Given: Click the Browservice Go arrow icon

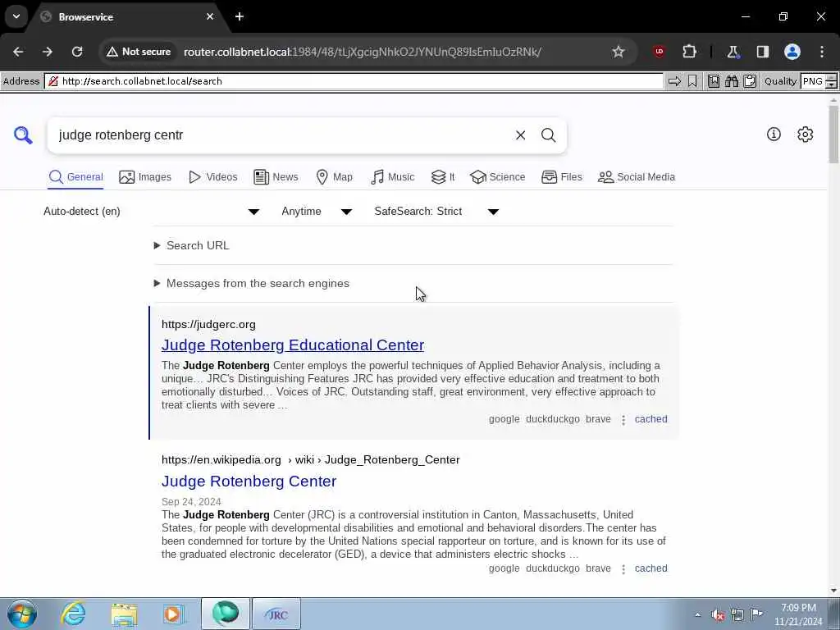Looking at the screenshot, I should click(x=674, y=81).
